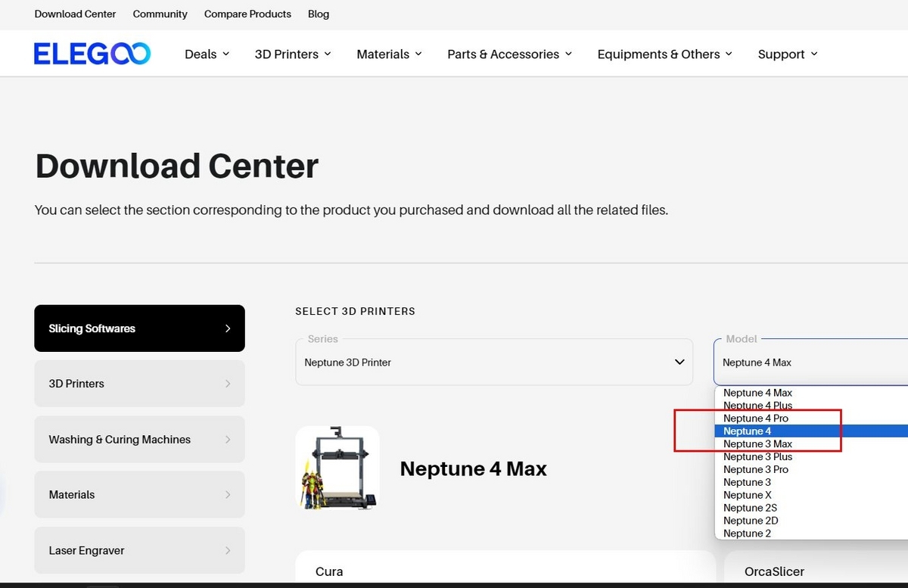This screenshot has width=908, height=588.
Task: Click the Neptune 4 Max printer thumbnail
Action: click(337, 468)
